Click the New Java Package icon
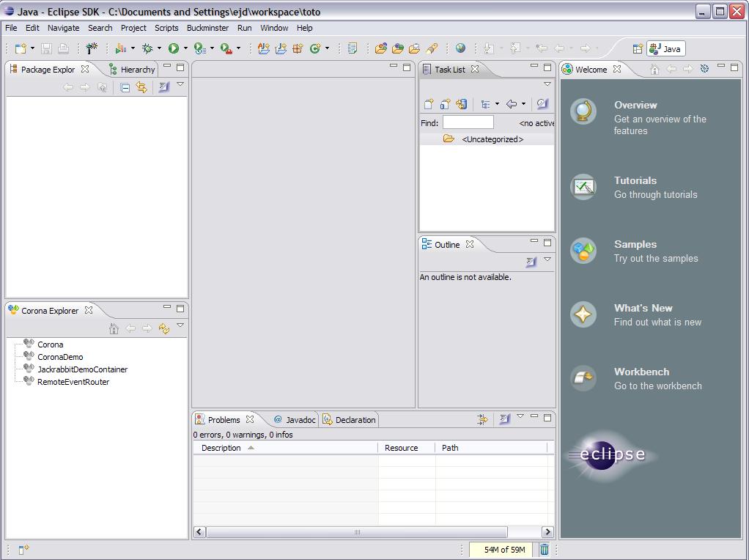 coord(298,48)
